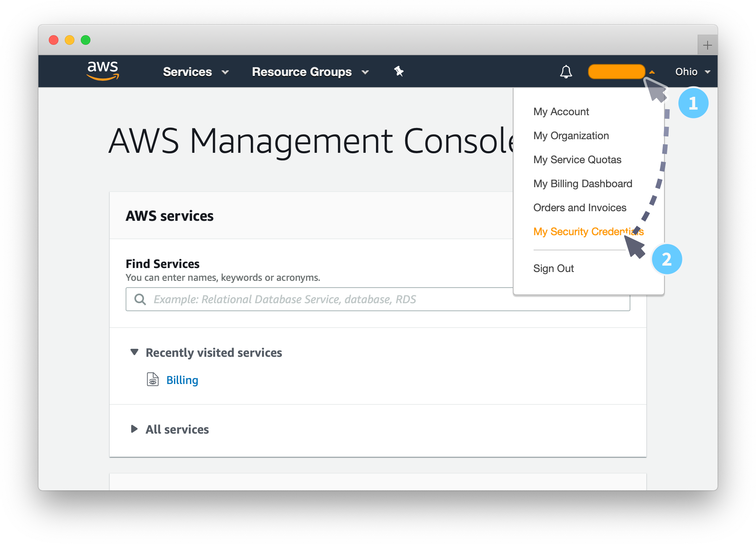Viewport: 756px width, 544px height.
Task: Click the 'AWS services' heading
Action: pos(170,216)
